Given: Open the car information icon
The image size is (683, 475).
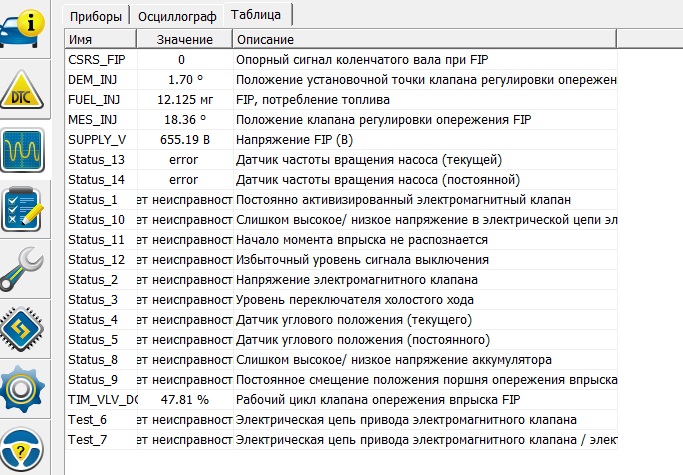Looking at the screenshot, I should click(x=23, y=29).
